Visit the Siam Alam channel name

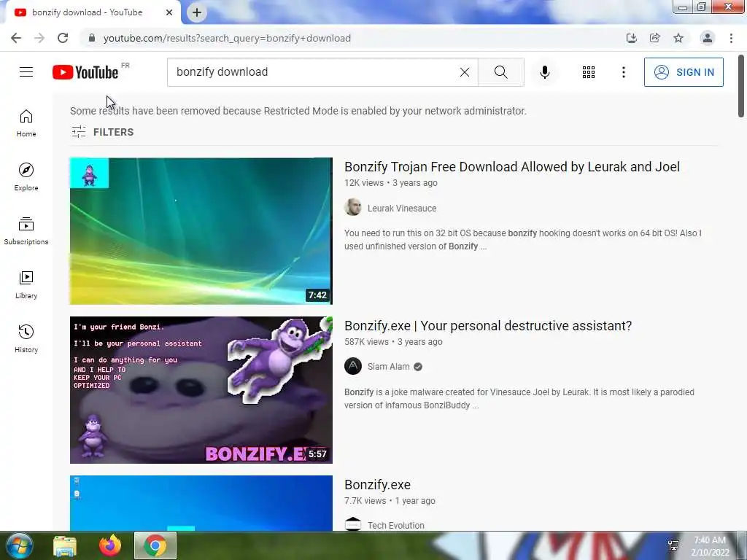coord(388,367)
